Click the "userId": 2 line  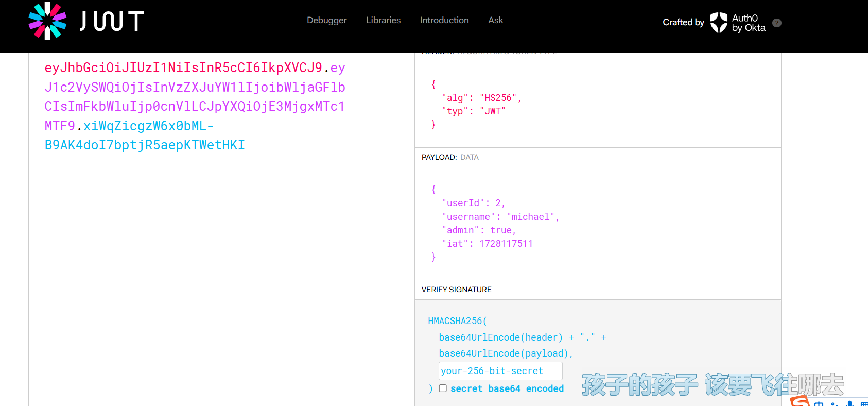[x=474, y=203]
